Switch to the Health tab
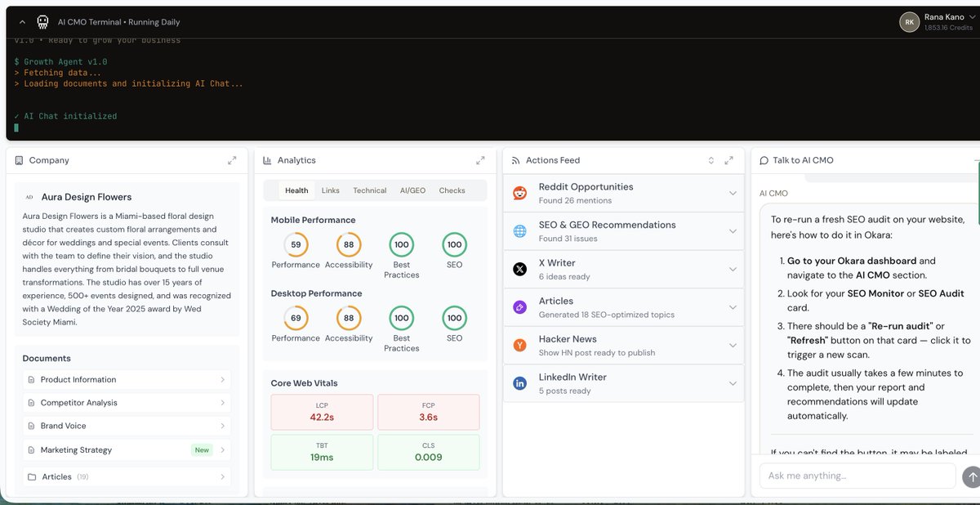The image size is (980, 505). (296, 190)
